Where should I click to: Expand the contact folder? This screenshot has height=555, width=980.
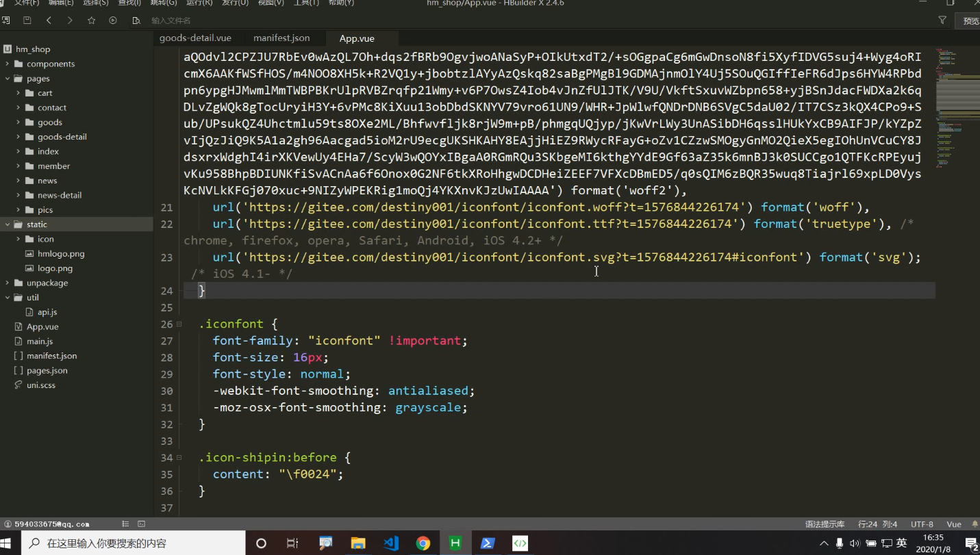coord(18,107)
